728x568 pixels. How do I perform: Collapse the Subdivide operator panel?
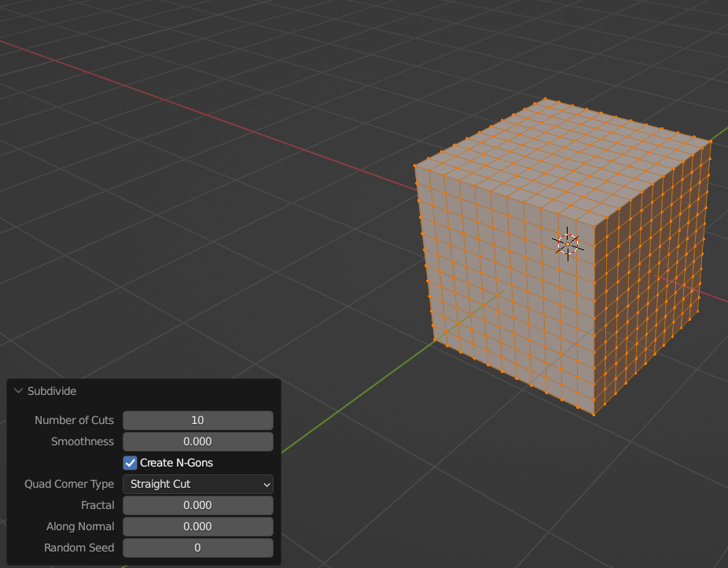click(x=19, y=391)
